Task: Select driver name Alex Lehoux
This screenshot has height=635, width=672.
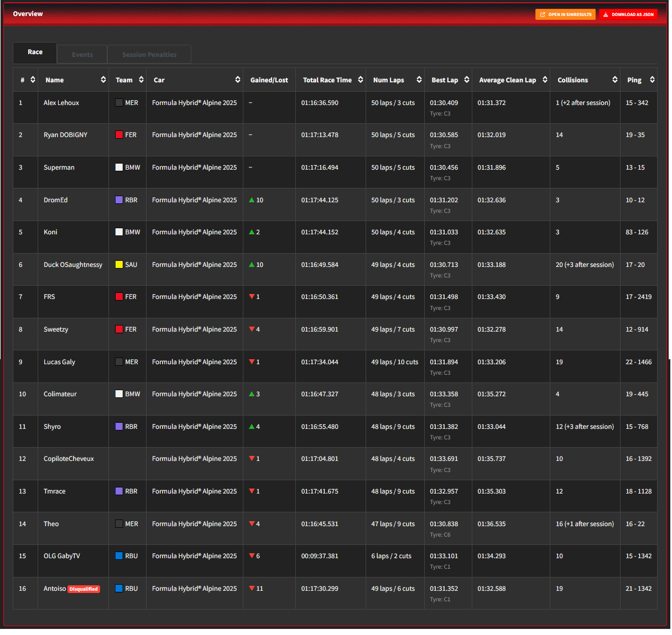Action: pos(61,103)
